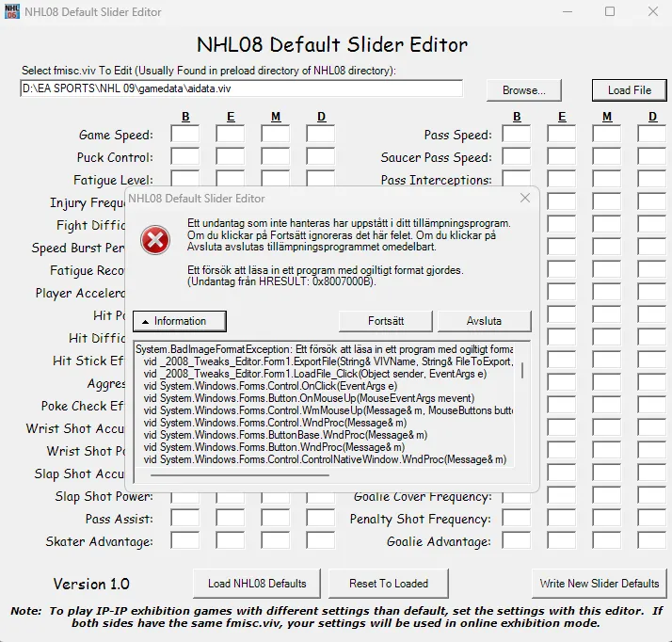Click the vertical scrollbar in exception details

[522, 371]
